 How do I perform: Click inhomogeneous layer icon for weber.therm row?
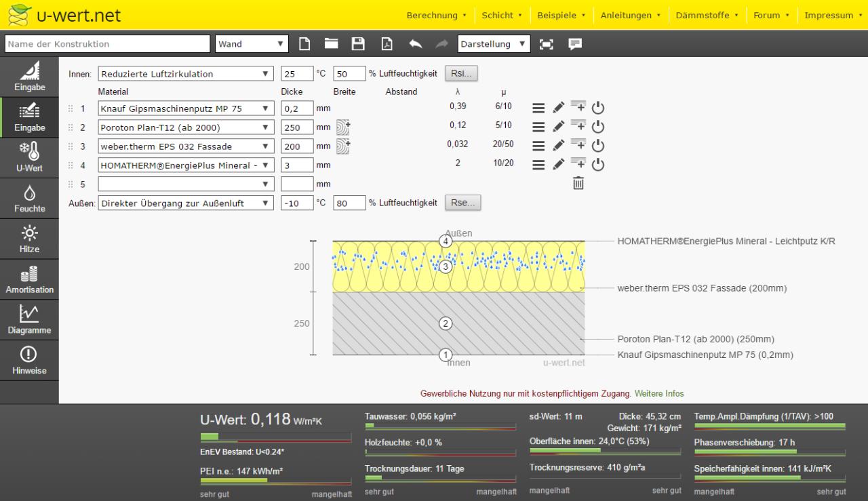pos(344,146)
